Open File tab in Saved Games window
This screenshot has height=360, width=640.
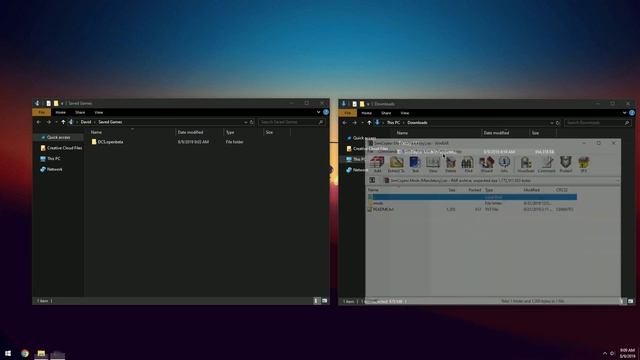point(42,112)
